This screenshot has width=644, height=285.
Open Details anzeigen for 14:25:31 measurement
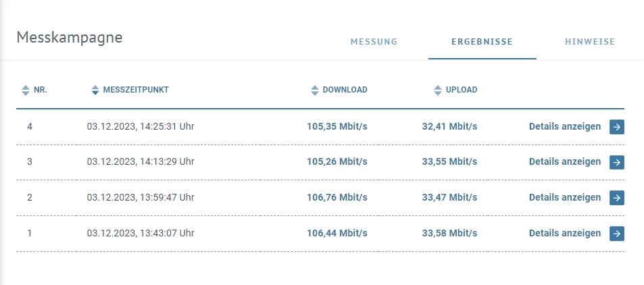(564, 126)
